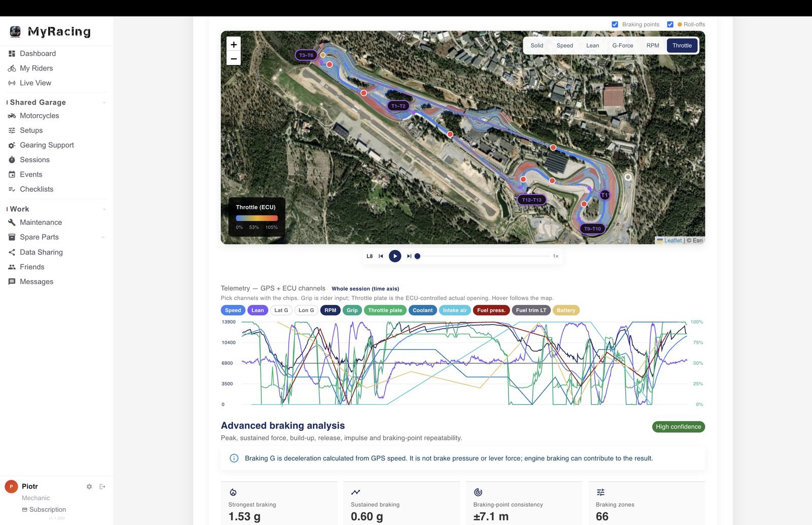Image resolution: width=812 pixels, height=525 pixels.
Task: Skip to next lap
Action: [x=409, y=256]
